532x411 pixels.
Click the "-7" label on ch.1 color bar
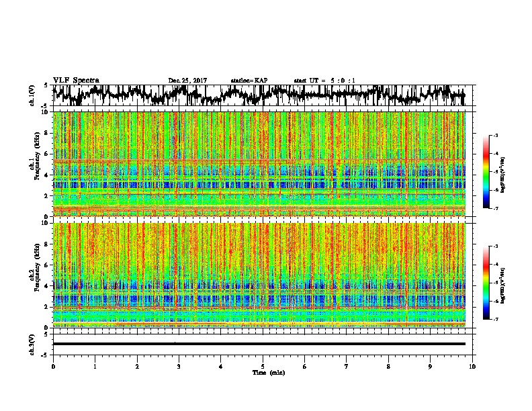click(496, 208)
